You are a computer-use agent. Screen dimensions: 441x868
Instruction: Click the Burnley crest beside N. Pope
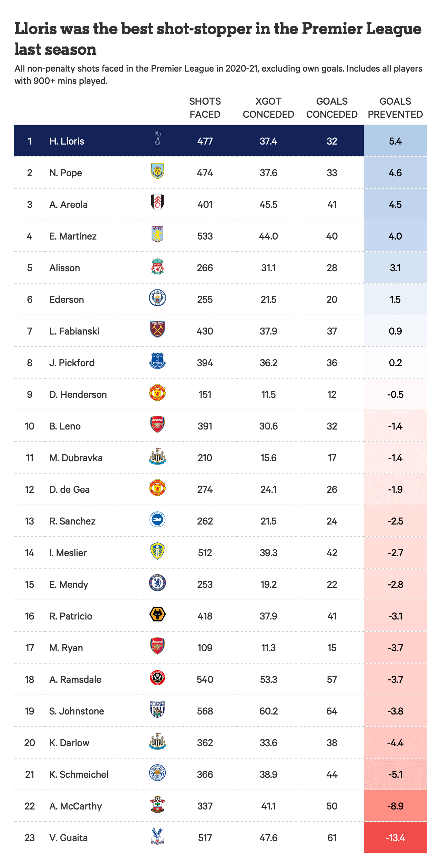(x=157, y=171)
